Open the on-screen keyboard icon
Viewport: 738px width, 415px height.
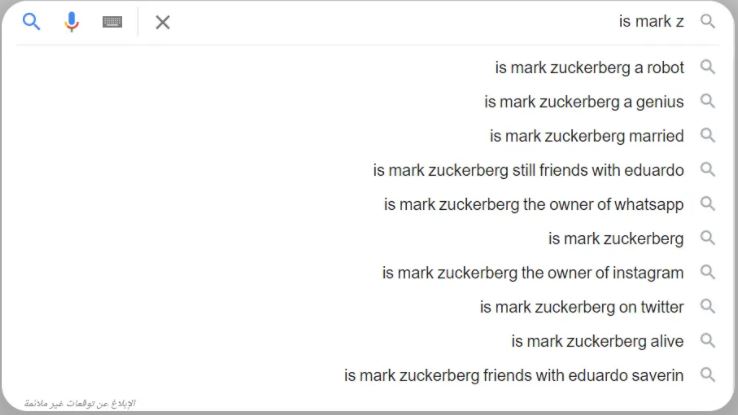112,22
